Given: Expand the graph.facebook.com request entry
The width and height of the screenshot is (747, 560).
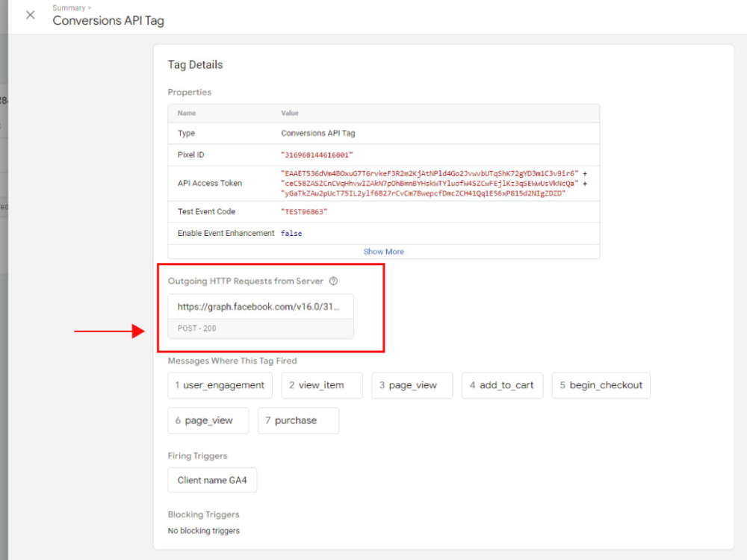Looking at the screenshot, I should [x=260, y=307].
